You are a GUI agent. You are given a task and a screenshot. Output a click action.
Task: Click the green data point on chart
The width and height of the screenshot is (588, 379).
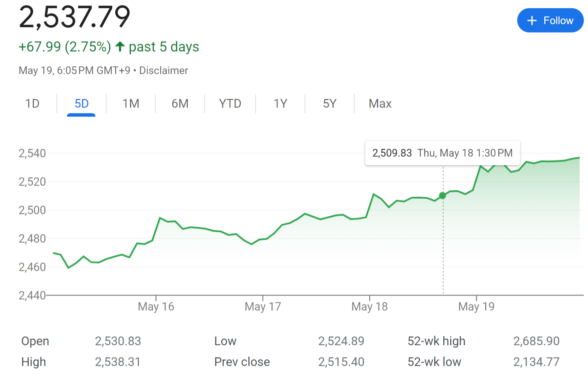[x=442, y=196]
